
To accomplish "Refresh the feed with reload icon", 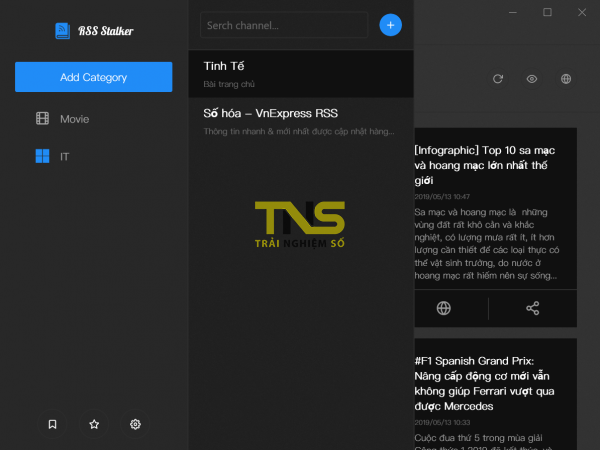I will (497, 79).
